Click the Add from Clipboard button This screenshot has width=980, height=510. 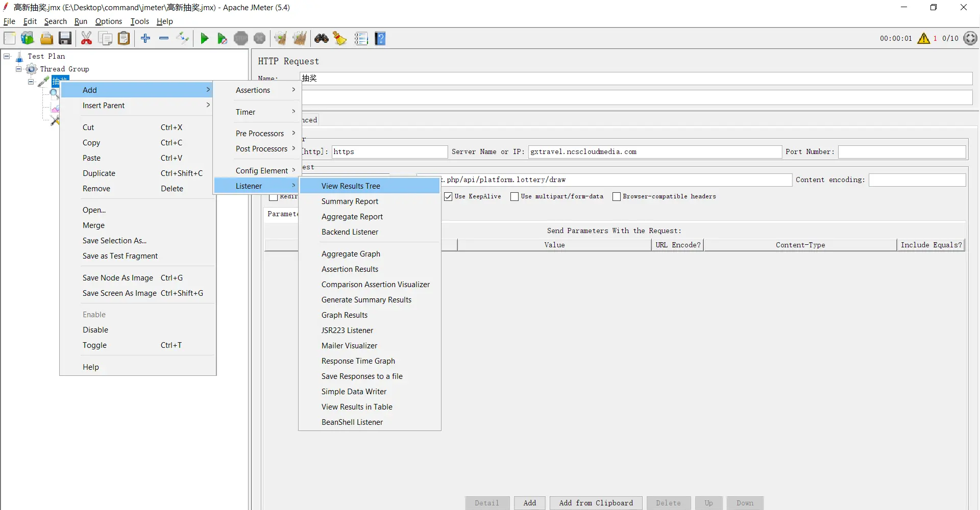pos(596,503)
